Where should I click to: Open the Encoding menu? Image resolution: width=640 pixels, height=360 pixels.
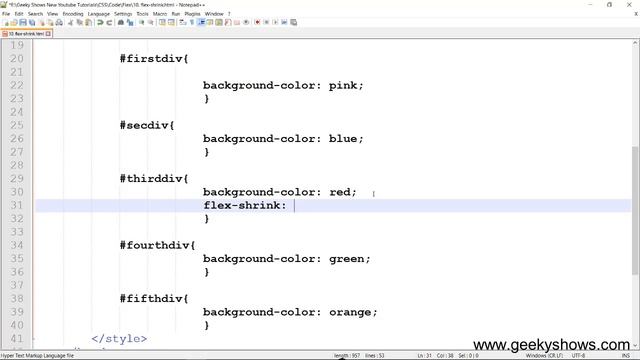tap(73, 14)
